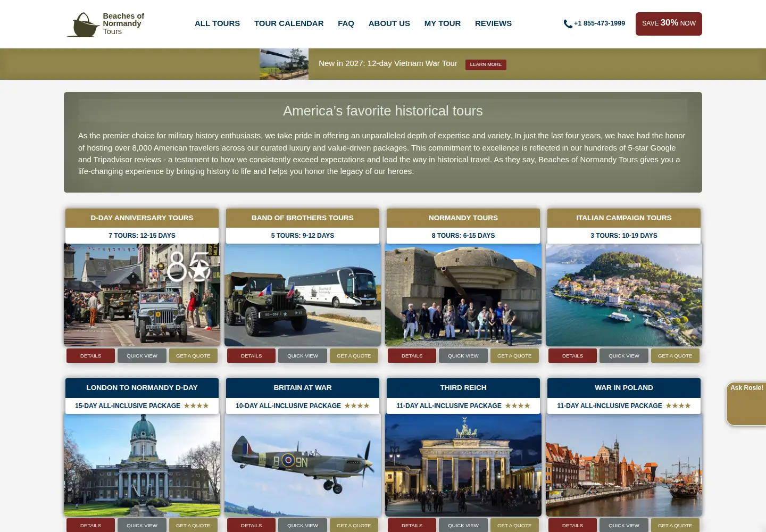766x532 pixels.
Task: Call the +1 855-473-1999 phone link
Action: point(600,23)
